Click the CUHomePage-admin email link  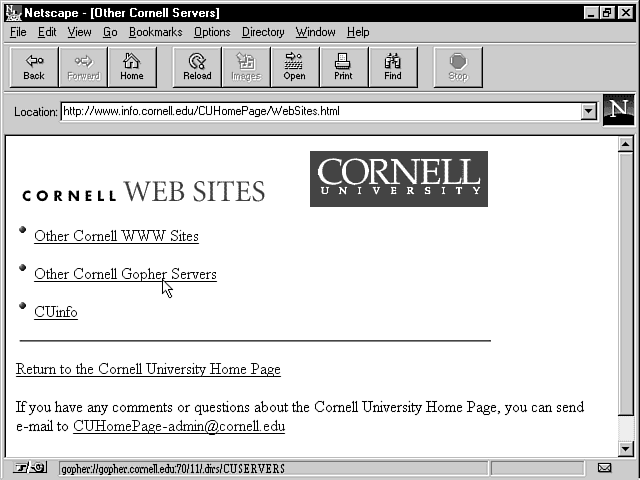coord(179,427)
